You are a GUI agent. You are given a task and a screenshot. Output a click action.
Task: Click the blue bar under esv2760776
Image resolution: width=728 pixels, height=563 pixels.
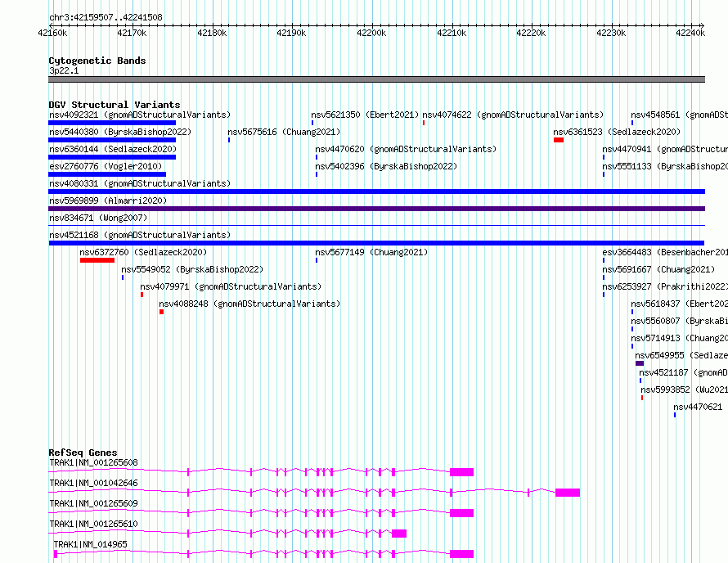(x=107, y=174)
